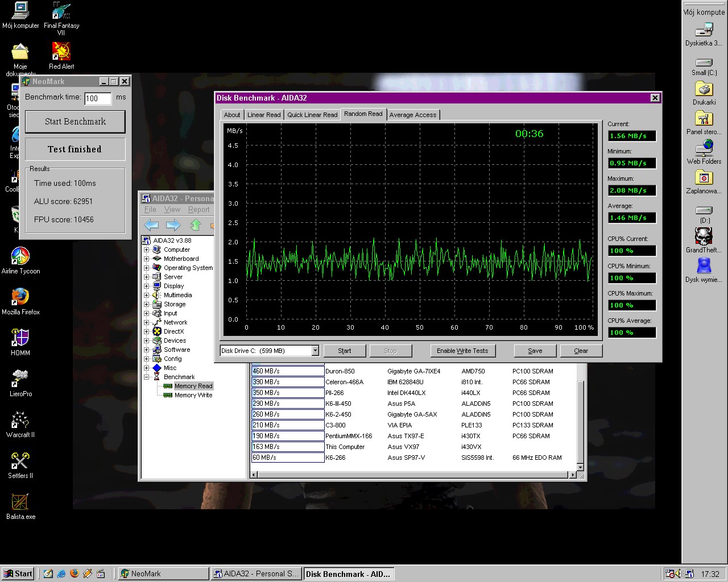The height and width of the screenshot is (582, 728).
Task: Switch to the About tab
Action: 232,115
